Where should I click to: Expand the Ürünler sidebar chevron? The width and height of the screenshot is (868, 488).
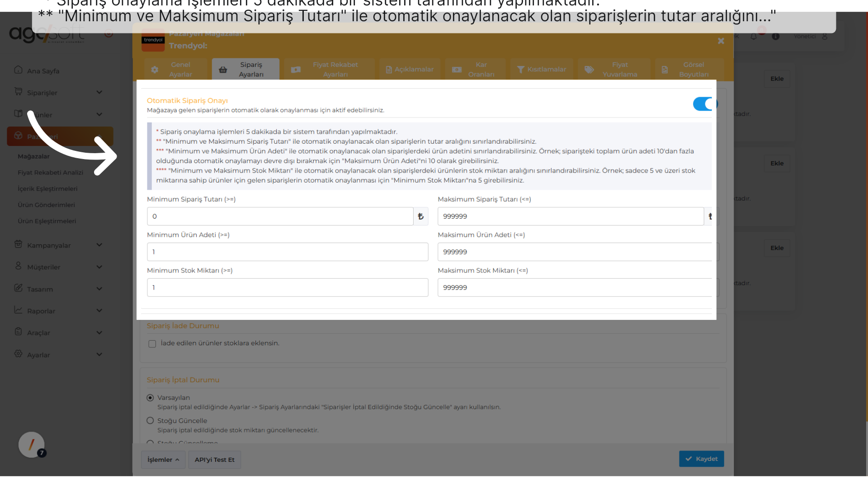(x=99, y=114)
